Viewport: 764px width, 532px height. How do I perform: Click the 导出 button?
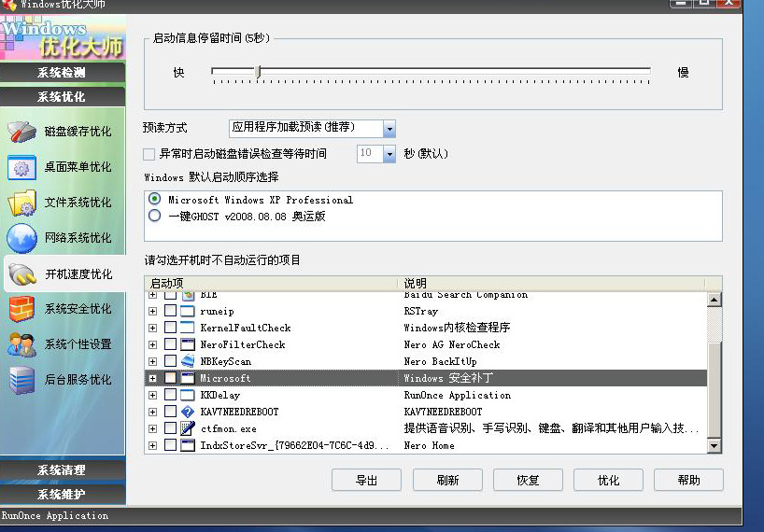click(366, 481)
